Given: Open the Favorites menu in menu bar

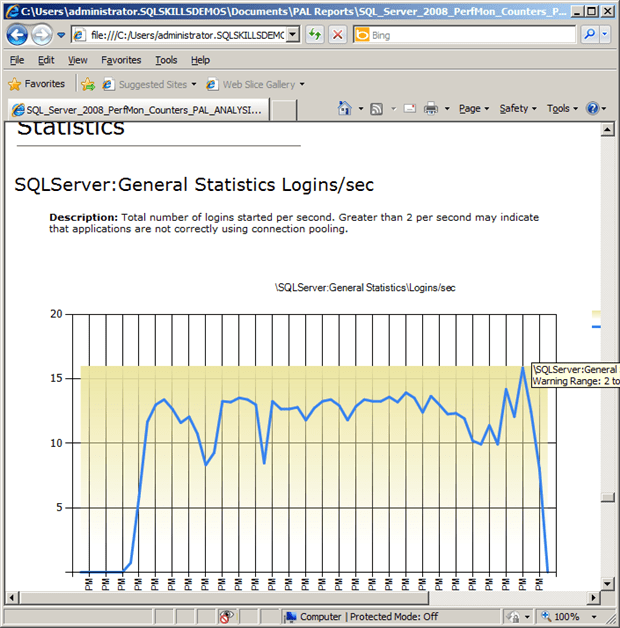Looking at the screenshot, I should (x=121, y=60).
